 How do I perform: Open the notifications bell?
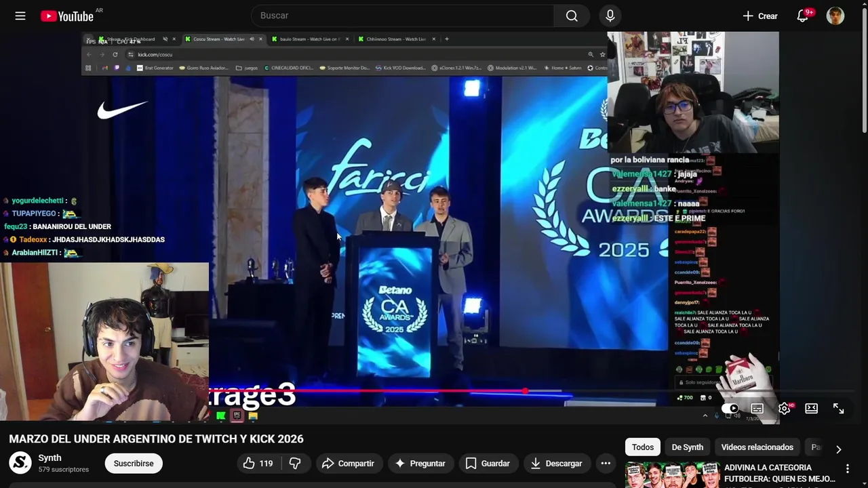(x=802, y=16)
